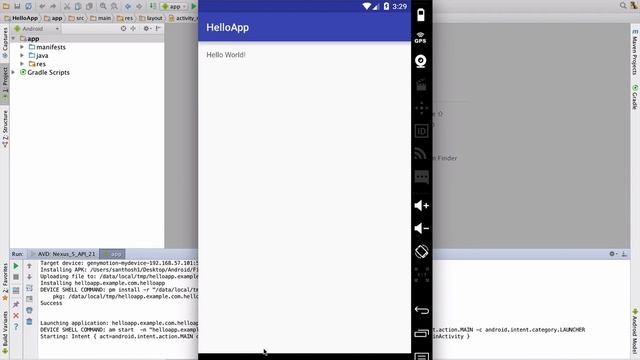
Task: Click the layout restore icon in Run panel
Action: (16, 291)
